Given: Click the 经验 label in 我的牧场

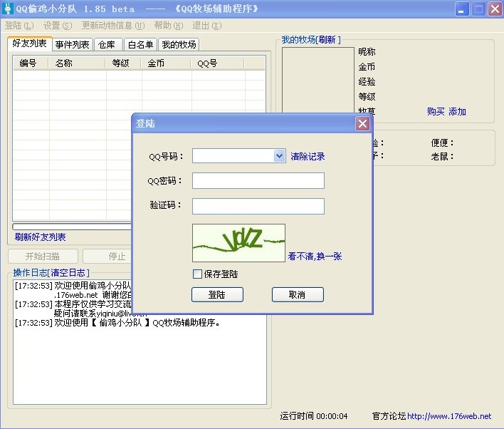Looking at the screenshot, I should (367, 81).
